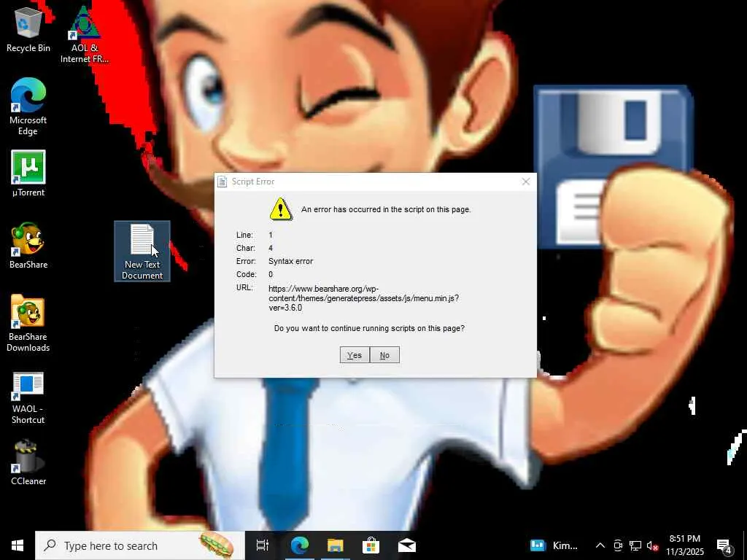Click the 'Line:' label in the dialog
747x560 pixels.
(244, 236)
